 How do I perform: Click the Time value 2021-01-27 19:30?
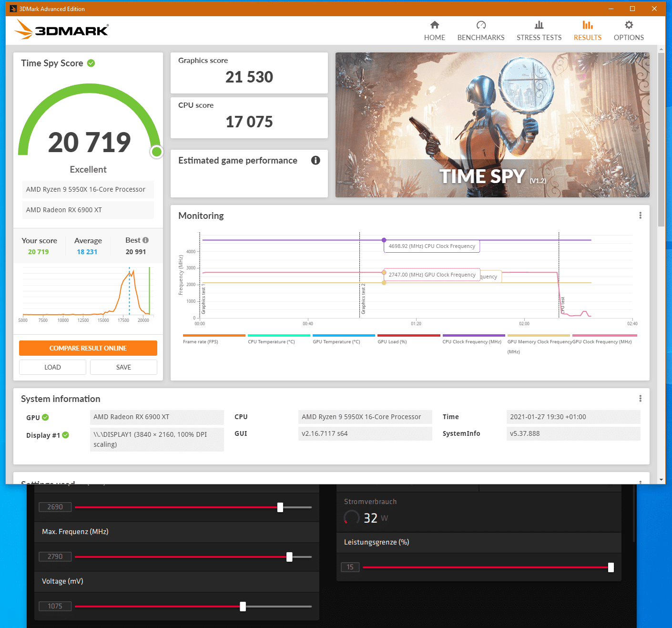(x=573, y=417)
